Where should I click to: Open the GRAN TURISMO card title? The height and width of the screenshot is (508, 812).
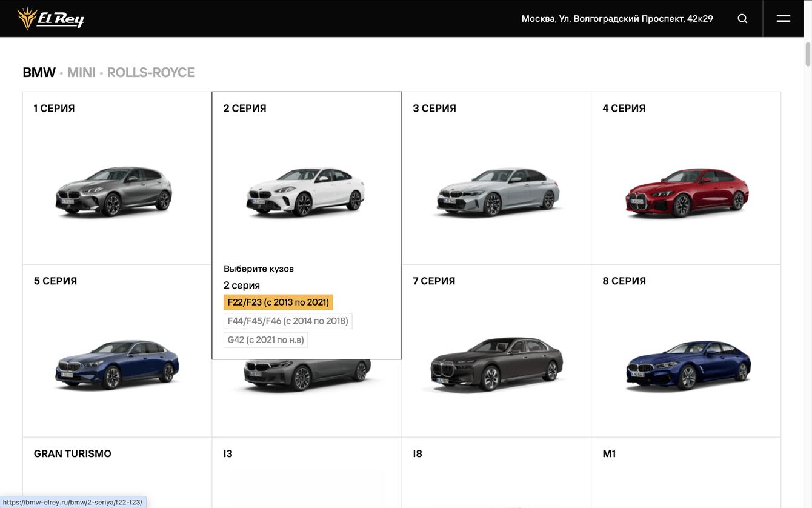(x=73, y=454)
